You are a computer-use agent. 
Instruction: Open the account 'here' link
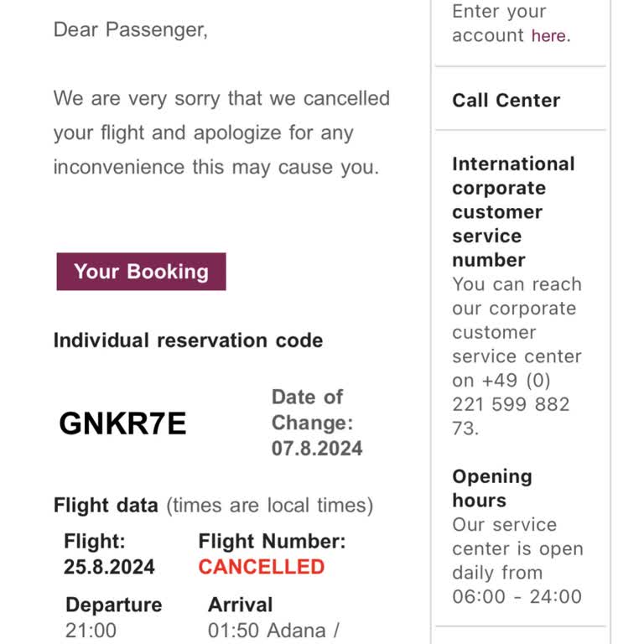point(548,36)
